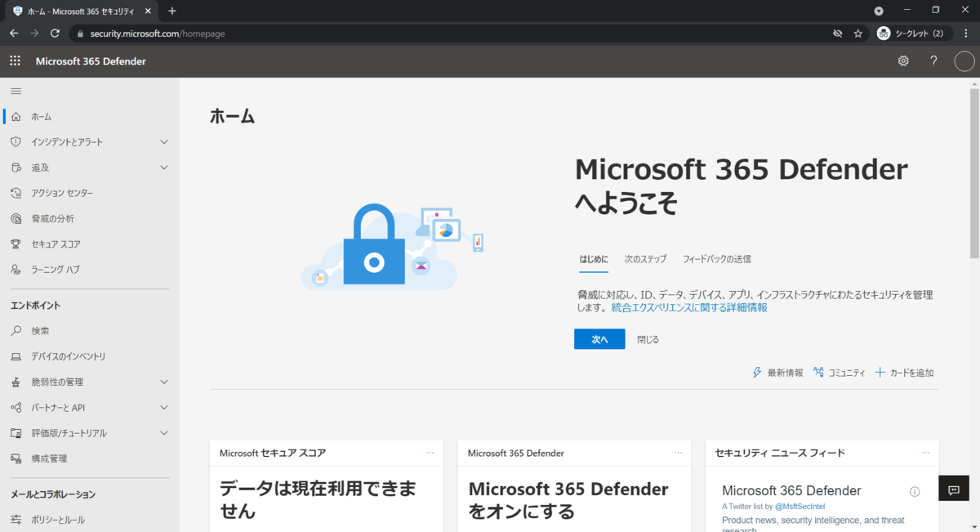Expand the 評価版/チュートリアル chevron

164,433
